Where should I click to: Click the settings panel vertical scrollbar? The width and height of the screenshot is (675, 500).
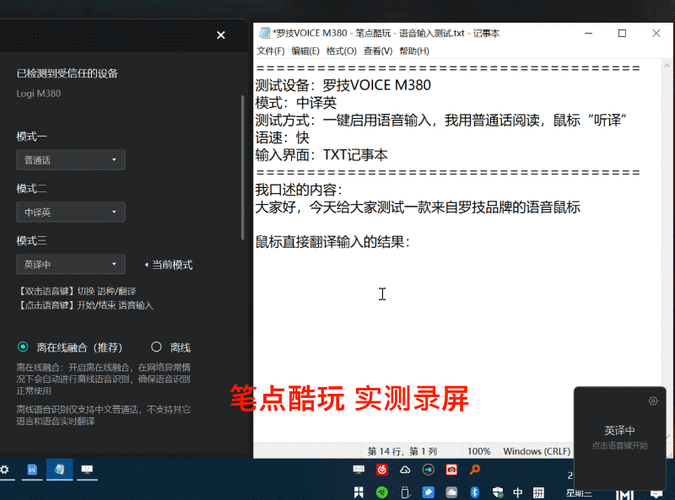coord(243,168)
